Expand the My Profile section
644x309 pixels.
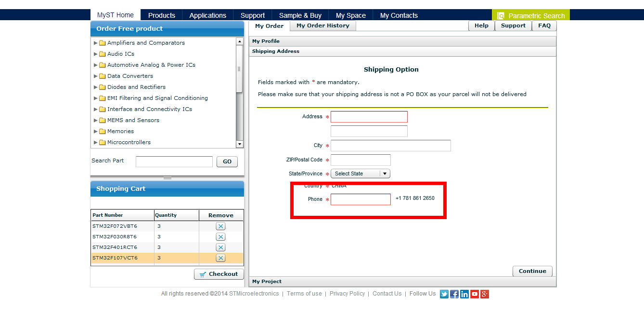402,41
